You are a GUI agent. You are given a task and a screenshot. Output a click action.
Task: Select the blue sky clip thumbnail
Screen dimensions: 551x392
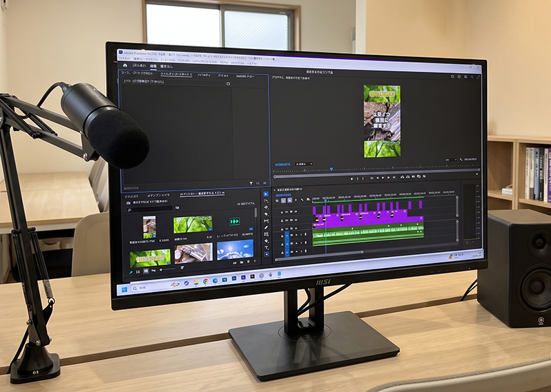236,249
